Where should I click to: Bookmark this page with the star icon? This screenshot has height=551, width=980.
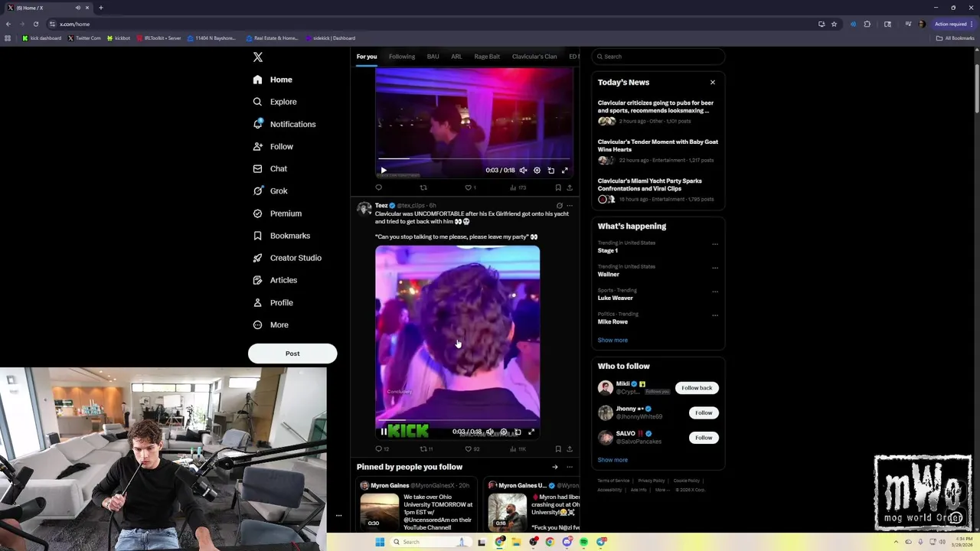click(x=834, y=24)
